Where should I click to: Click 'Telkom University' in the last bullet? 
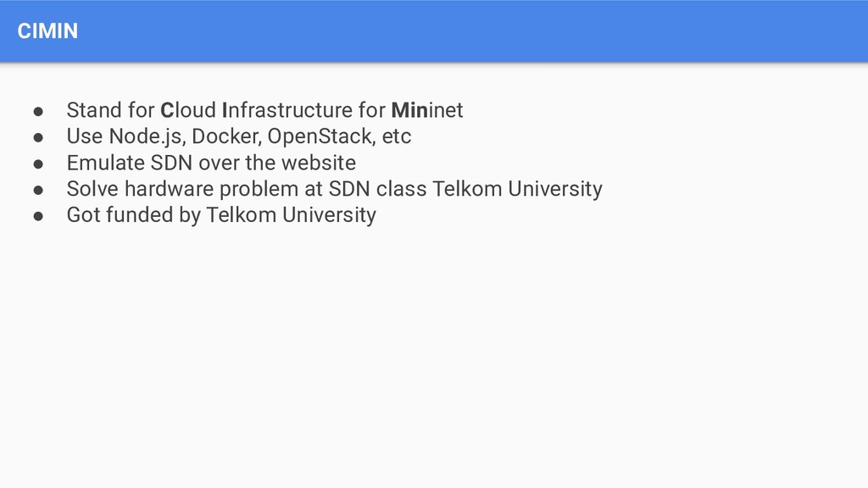pos(292,215)
